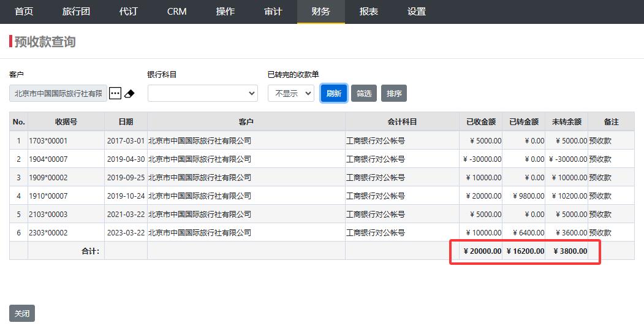This screenshot has width=644, height=328.
Task: Click the remaining balance ¥ 10200.00
Action: point(569,196)
